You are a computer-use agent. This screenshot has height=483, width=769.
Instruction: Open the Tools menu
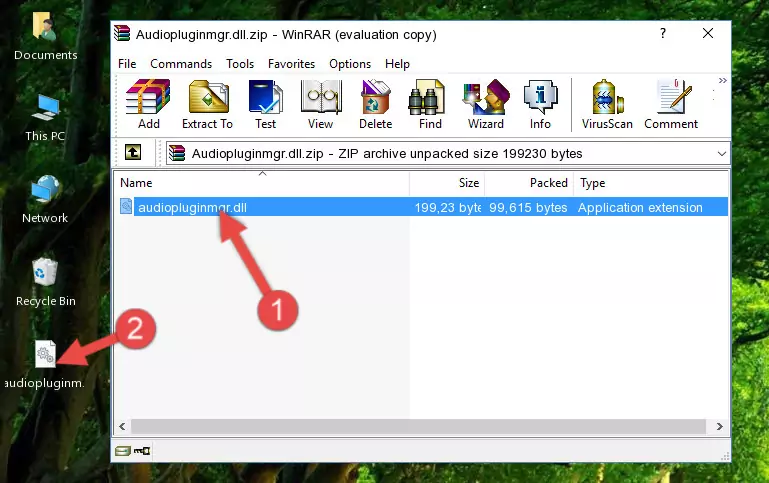pos(240,64)
